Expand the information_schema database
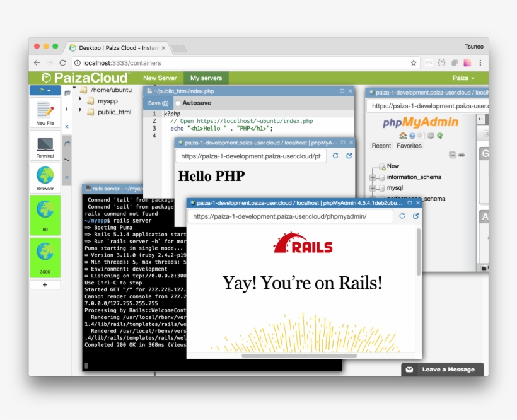Screen dimensions: 517x420 coord(373,177)
